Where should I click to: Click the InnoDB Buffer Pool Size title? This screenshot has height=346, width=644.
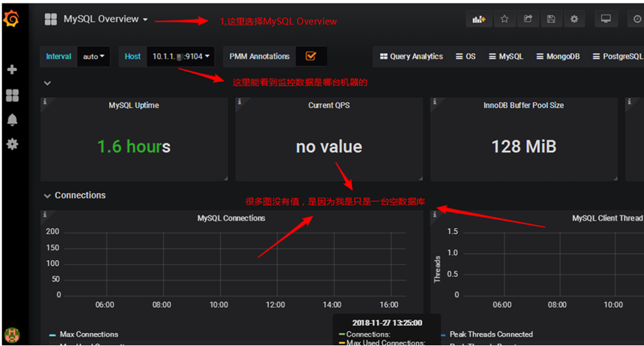(x=523, y=105)
